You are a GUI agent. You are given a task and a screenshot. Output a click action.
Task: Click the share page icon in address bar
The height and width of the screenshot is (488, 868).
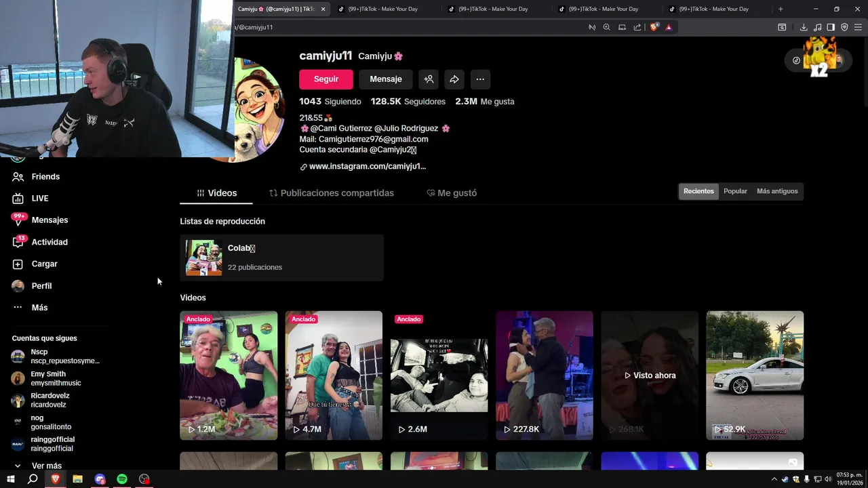pos(637,27)
